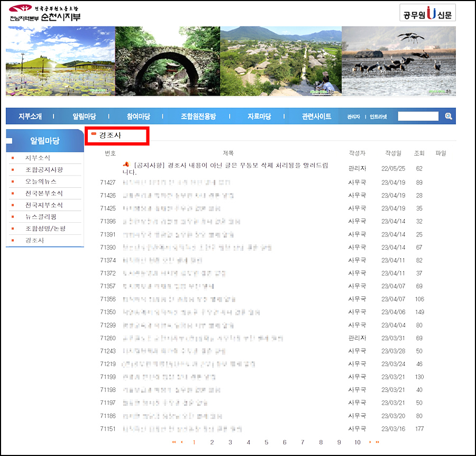Select 조합공지사항 in sidebar
This screenshot has width=476, height=456.
pos(44,170)
